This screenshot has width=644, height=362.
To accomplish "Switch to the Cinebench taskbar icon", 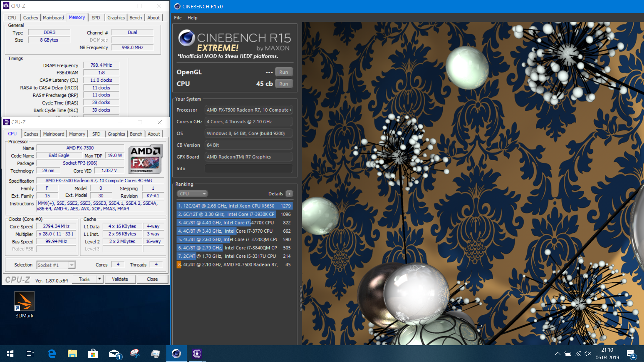I will [176, 354].
